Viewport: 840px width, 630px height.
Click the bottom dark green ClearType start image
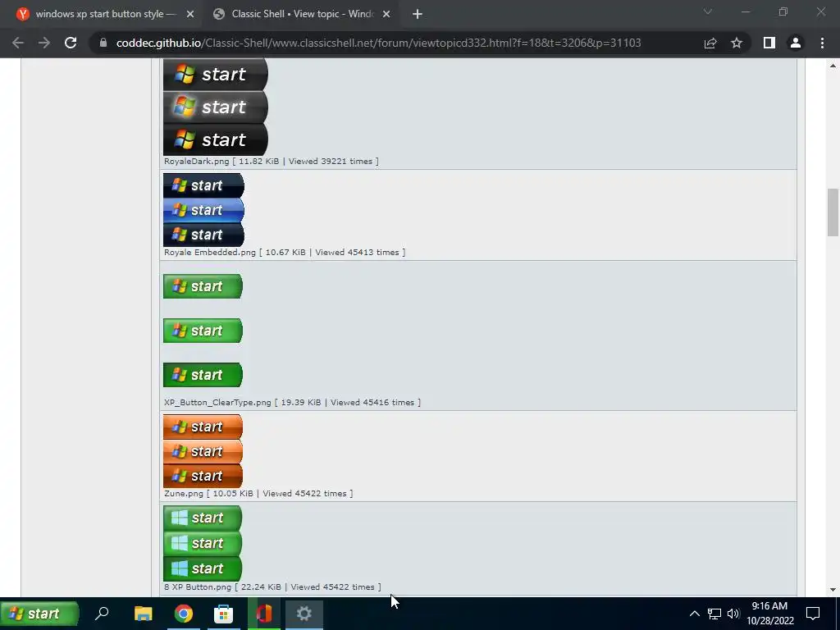pyautogui.click(x=203, y=374)
